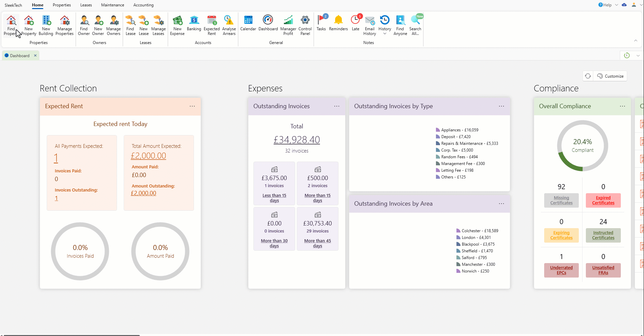This screenshot has width=644, height=336.
Task: Open Late notes
Action: pos(356,23)
